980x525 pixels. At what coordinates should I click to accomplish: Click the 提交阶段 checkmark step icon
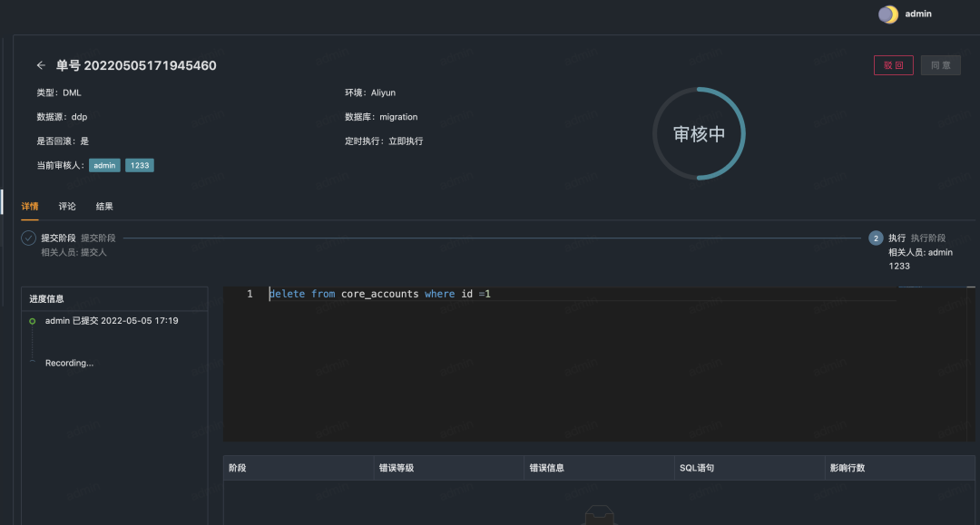pos(28,238)
